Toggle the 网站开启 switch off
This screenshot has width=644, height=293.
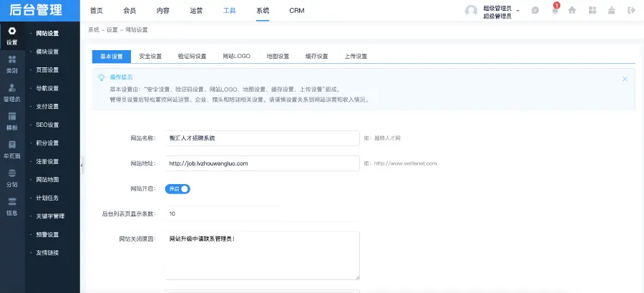[178, 189]
